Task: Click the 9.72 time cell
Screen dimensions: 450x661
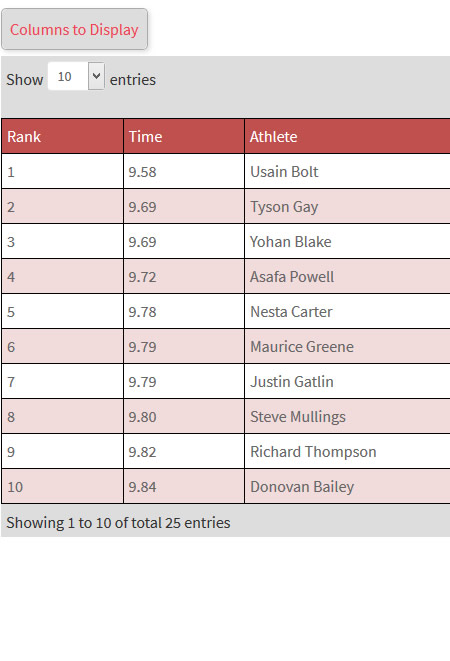Action: click(184, 276)
